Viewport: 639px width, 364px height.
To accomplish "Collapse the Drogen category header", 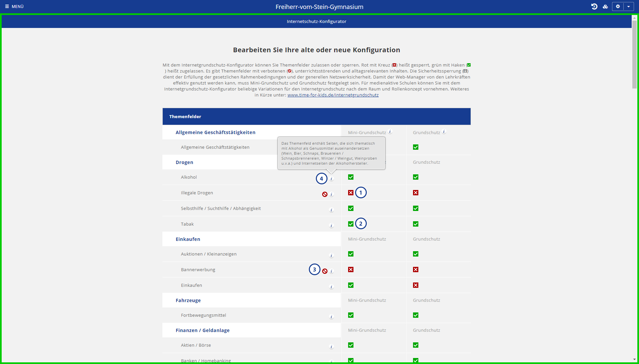I will (x=184, y=162).
